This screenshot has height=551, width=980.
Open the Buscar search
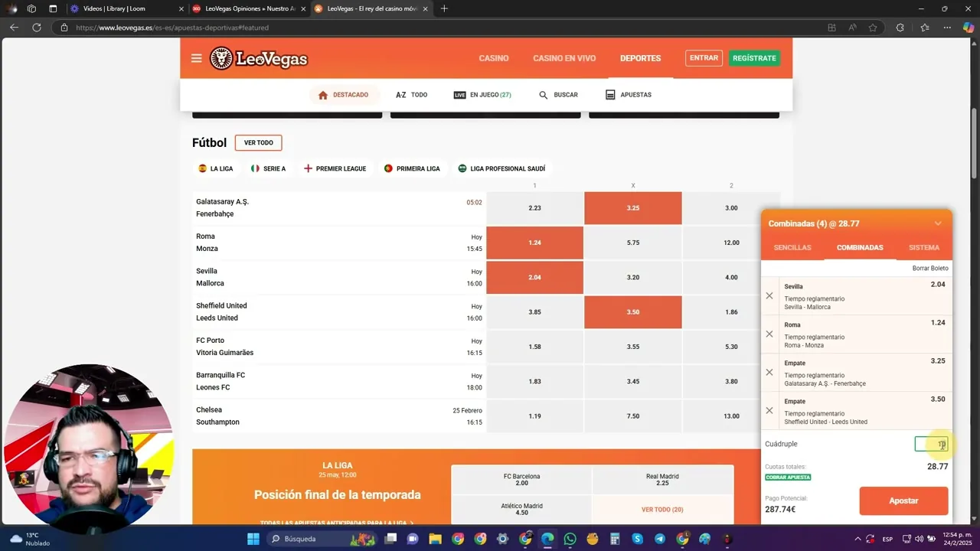coord(558,95)
